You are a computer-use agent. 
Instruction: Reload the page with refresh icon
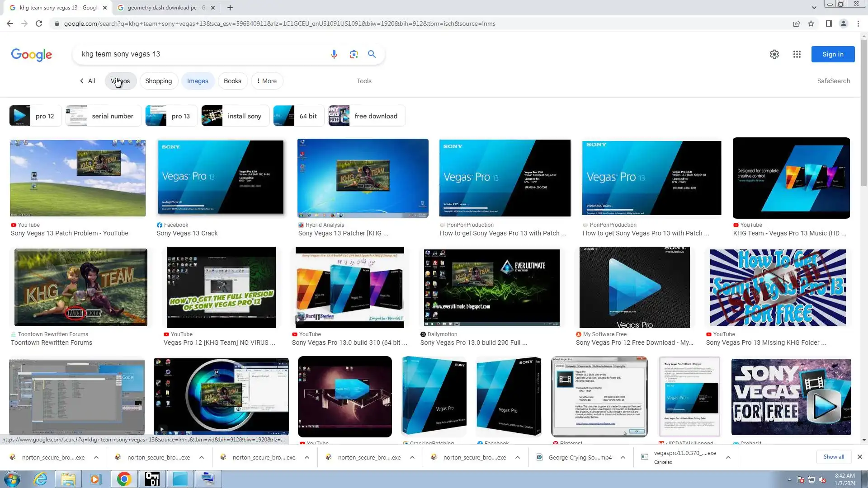click(x=39, y=23)
